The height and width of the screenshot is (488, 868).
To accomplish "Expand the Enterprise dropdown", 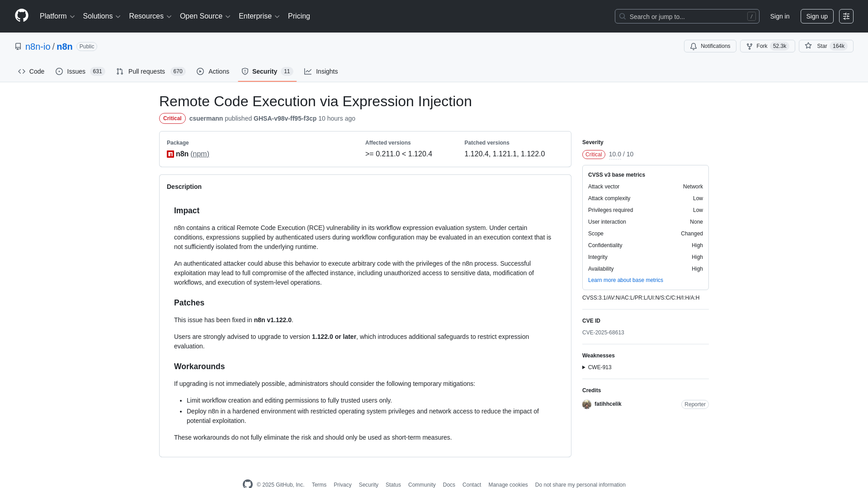I will 259,16.
